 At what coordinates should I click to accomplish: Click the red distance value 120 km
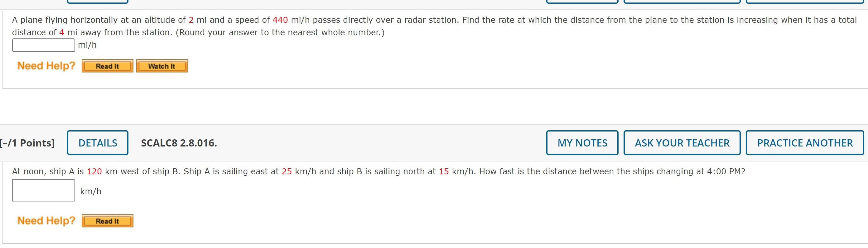tap(93, 171)
